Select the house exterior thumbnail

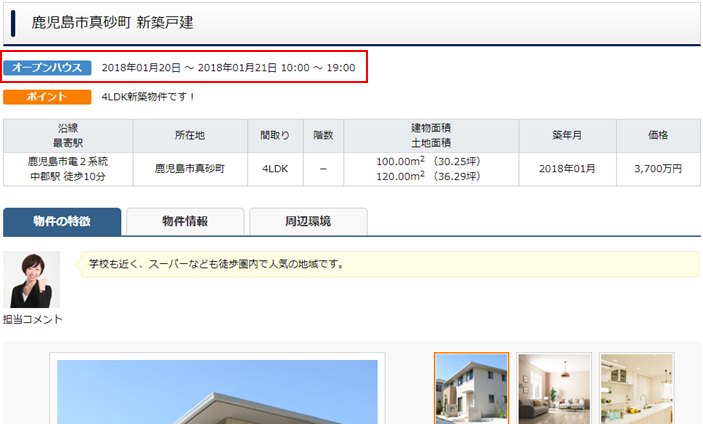click(471, 388)
